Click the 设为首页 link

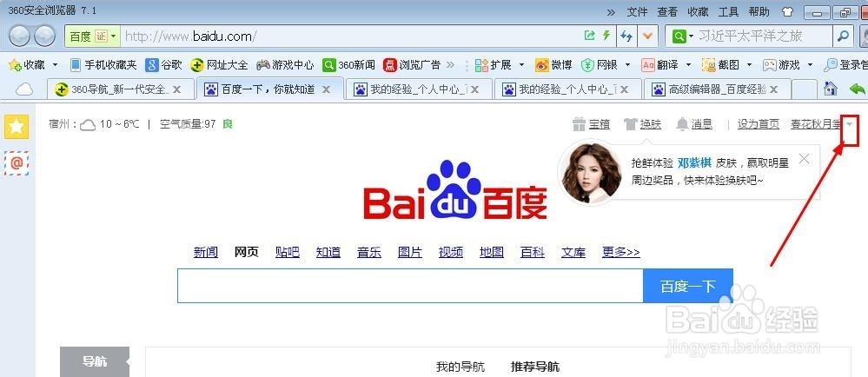(759, 124)
